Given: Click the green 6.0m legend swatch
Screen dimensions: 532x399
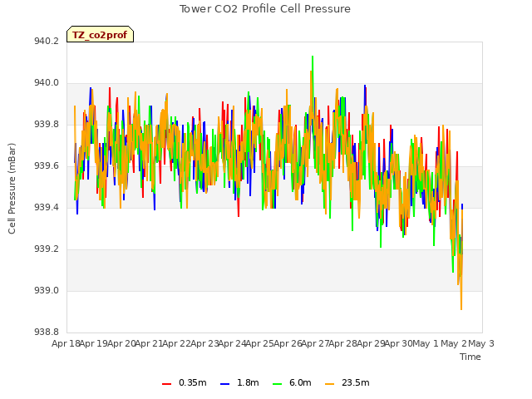Looking at the screenshot, I should (x=277, y=384).
